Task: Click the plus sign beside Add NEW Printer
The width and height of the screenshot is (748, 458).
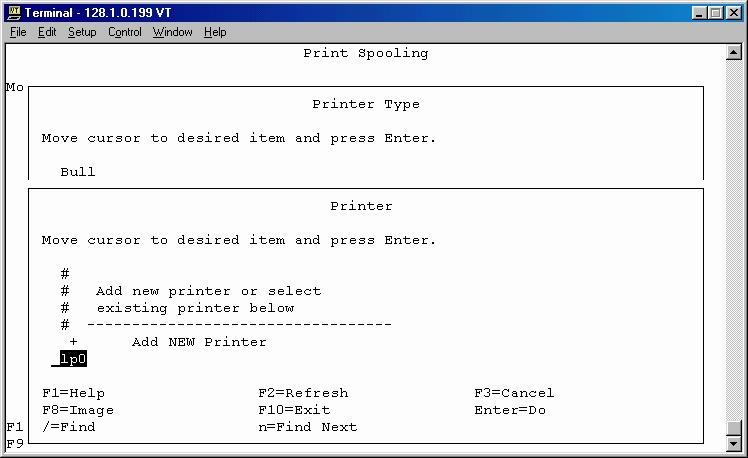Action: [73, 342]
